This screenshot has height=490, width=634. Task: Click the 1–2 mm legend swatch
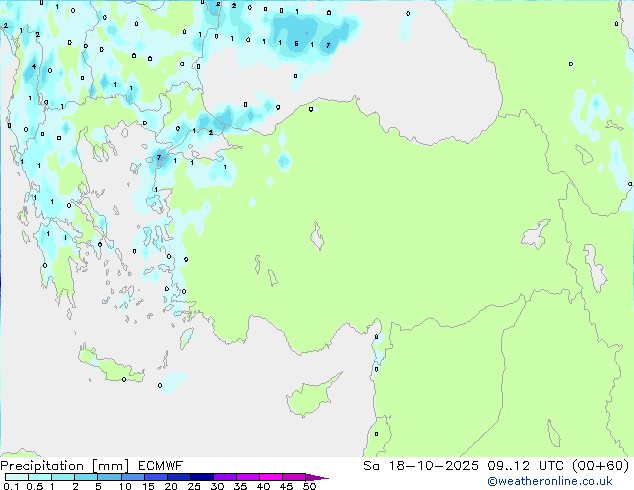(63, 477)
